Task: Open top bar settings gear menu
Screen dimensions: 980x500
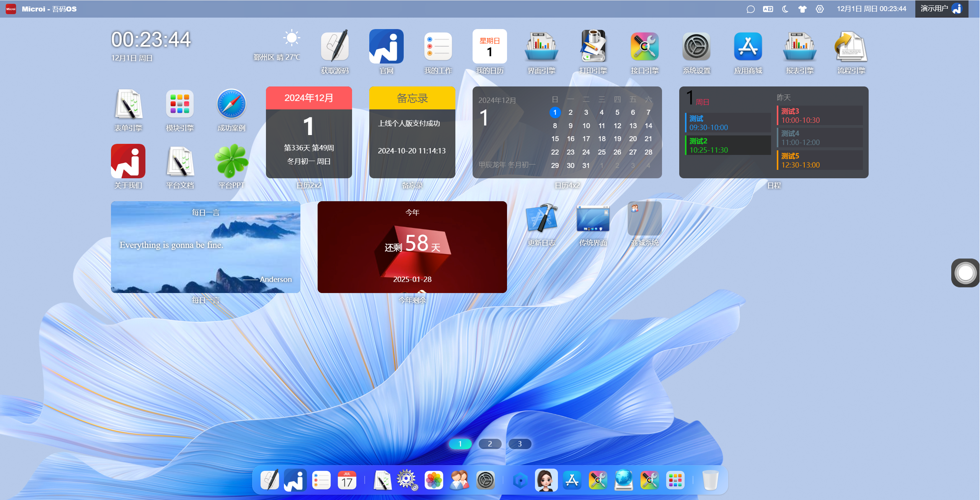Action: pyautogui.click(x=820, y=9)
